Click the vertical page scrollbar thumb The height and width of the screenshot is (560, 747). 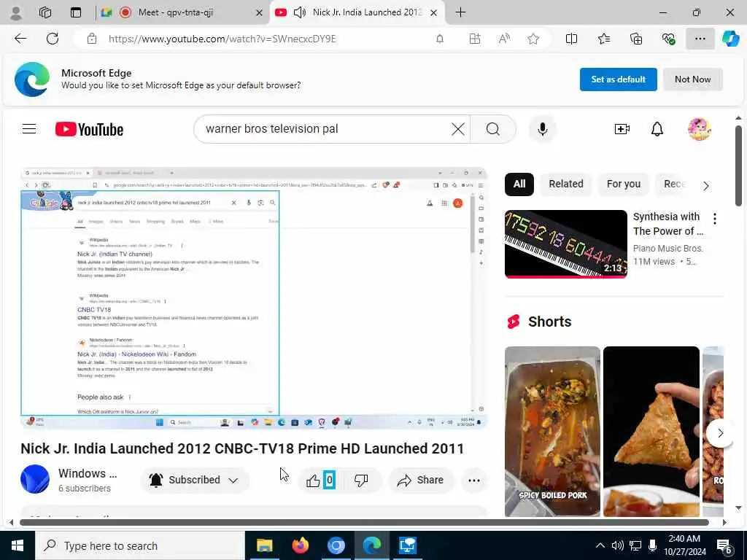(738, 166)
